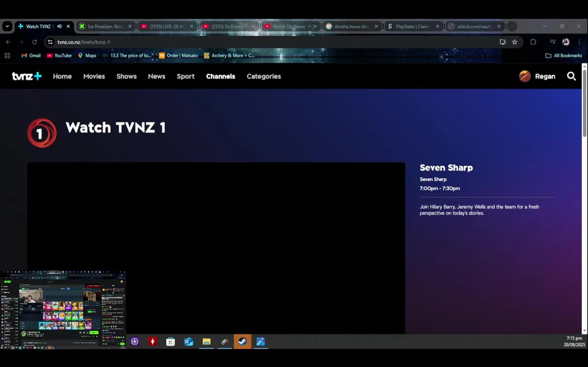Mute the Watch TVNZ tab audio icon

pos(59,27)
